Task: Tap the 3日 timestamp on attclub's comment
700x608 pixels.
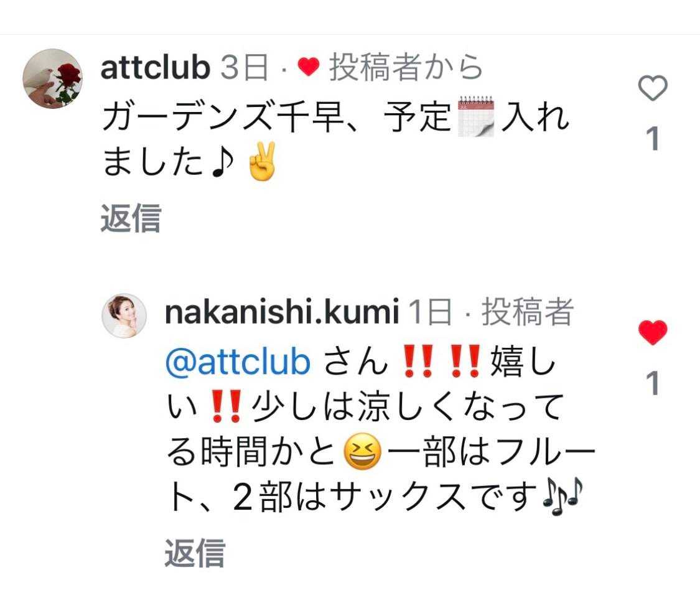Action: [x=245, y=67]
